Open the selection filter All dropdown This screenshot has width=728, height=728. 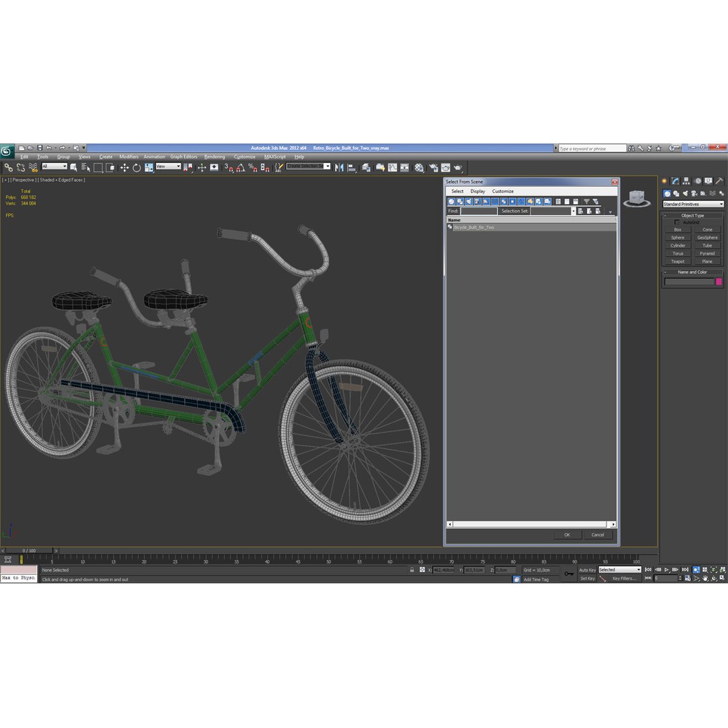[55, 166]
